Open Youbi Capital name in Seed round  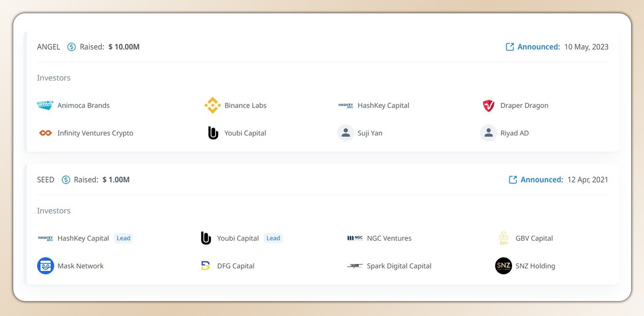[238, 239]
